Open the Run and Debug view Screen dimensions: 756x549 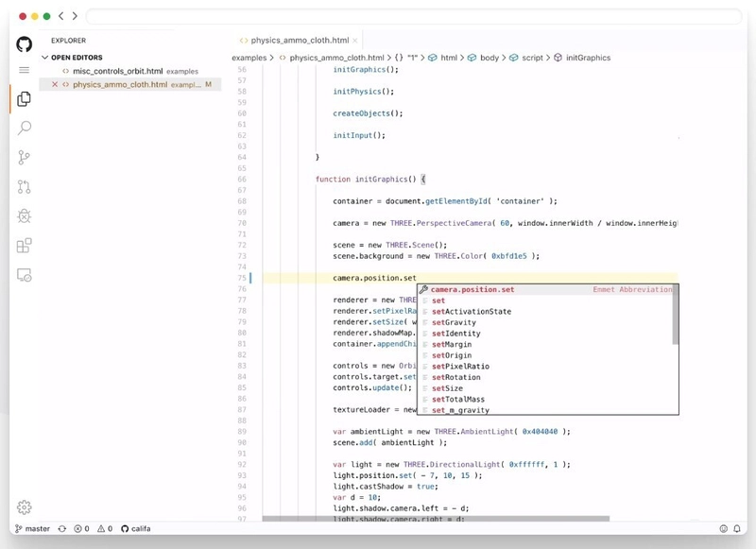pos(25,216)
